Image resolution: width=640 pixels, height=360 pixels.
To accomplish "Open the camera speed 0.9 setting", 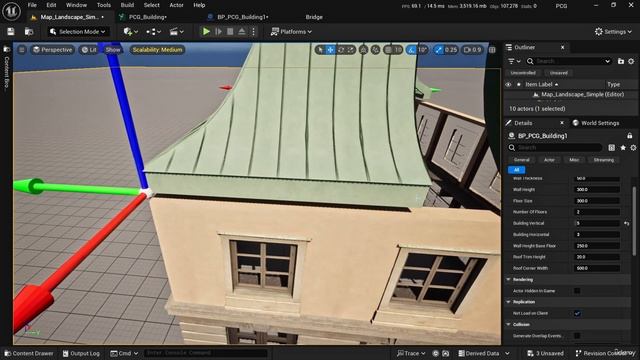I will coord(472,50).
